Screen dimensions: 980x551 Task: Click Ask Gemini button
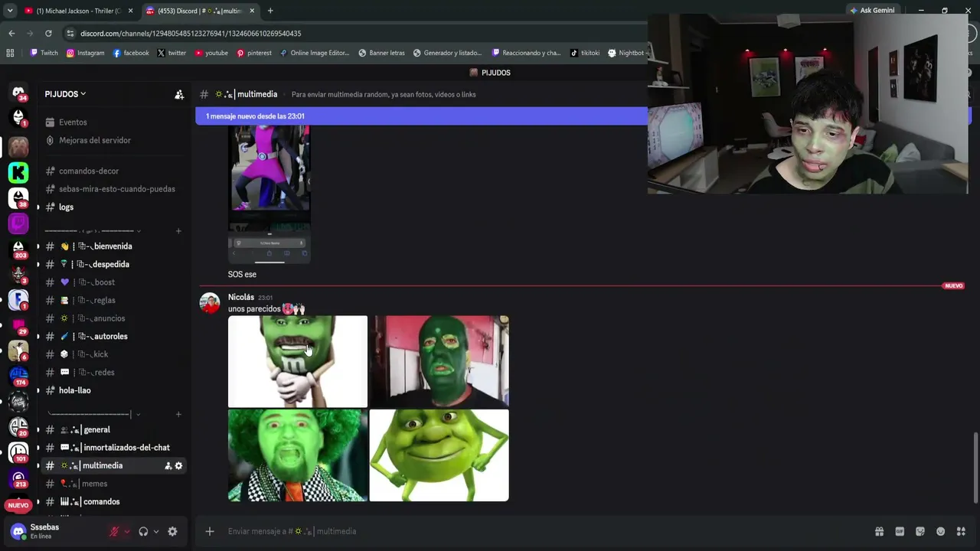[x=872, y=11]
